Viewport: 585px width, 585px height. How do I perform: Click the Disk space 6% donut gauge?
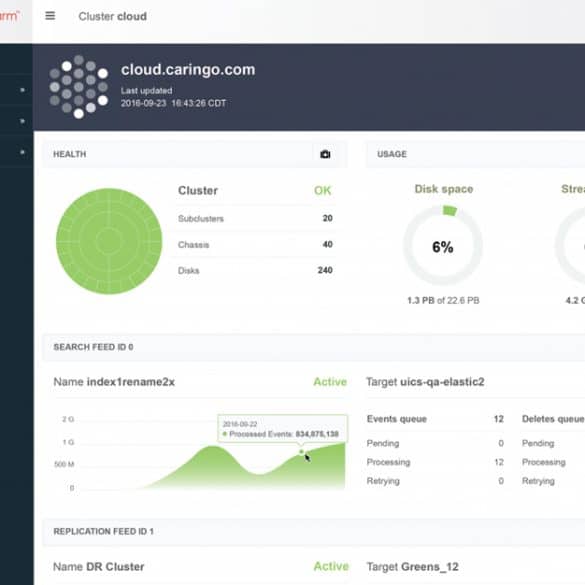443,245
